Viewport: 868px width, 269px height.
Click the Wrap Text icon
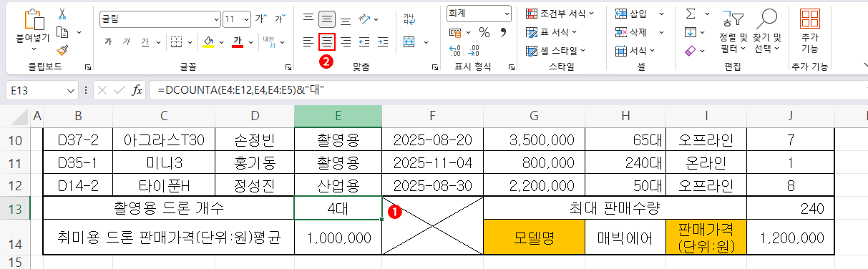pos(409,19)
